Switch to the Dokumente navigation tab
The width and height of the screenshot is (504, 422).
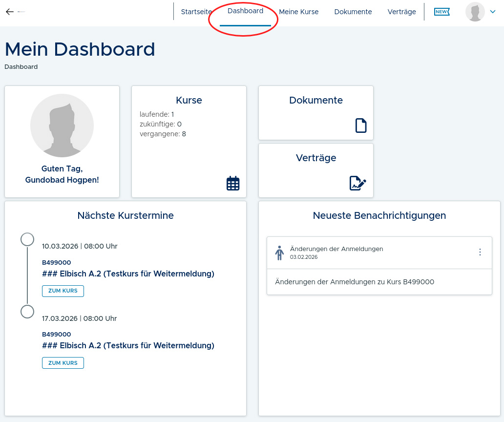pyautogui.click(x=353, y=12)
